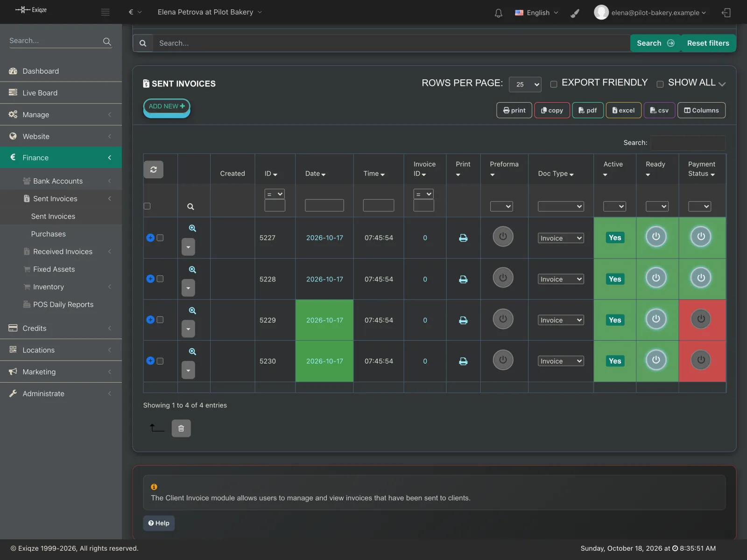The height and width of the screenshot is (560, 747).
Task: Toggle Ready power button for invoice 5228
Action: [x=656, y=278]
